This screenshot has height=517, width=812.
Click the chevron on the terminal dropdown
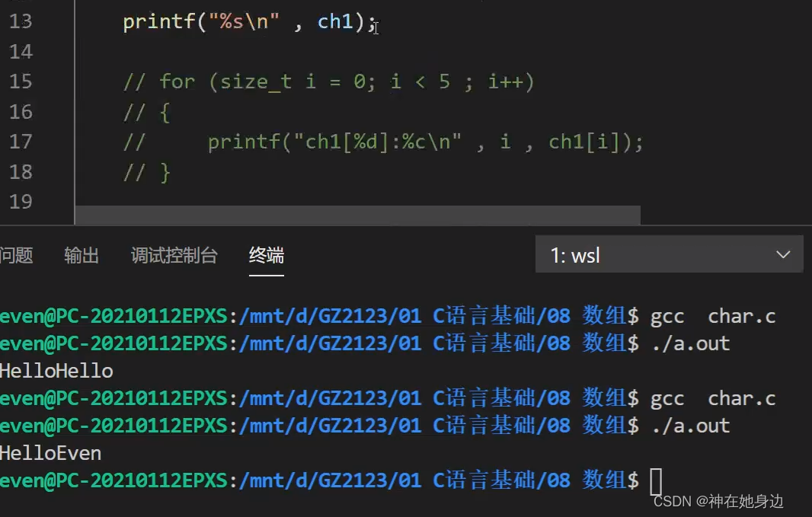783,254
